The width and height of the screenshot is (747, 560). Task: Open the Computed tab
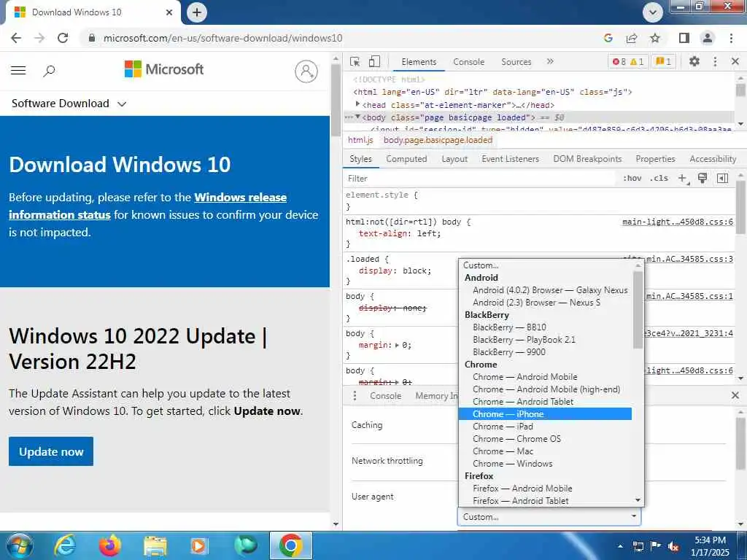406,159
